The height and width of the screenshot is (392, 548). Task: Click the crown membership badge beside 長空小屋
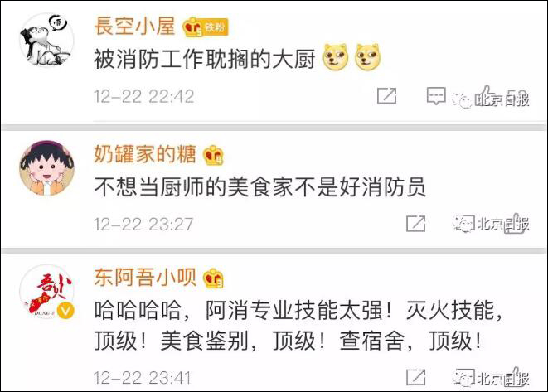point(192,27)
